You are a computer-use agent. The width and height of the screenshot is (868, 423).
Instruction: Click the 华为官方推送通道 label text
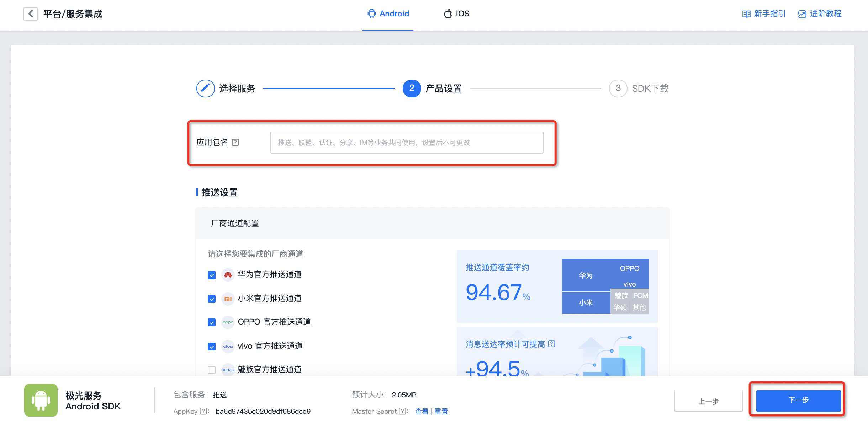coord(270,274)
